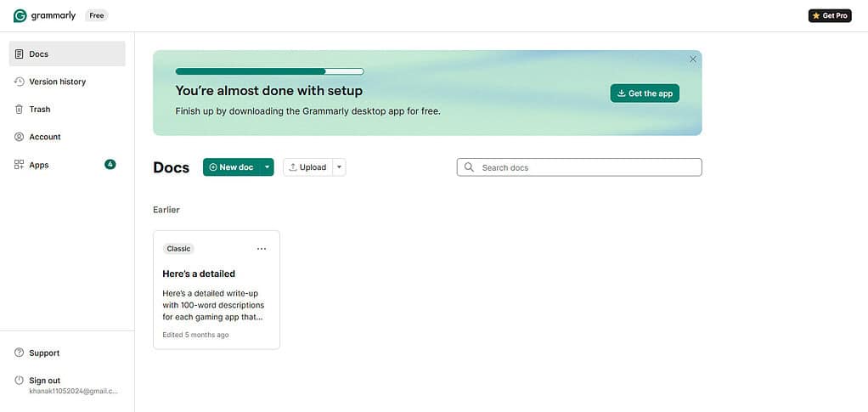The width and height of the screenshot is (868, 412).
Task: Open the "Here's a detailed" document title
Action: (x=199, y=274)
